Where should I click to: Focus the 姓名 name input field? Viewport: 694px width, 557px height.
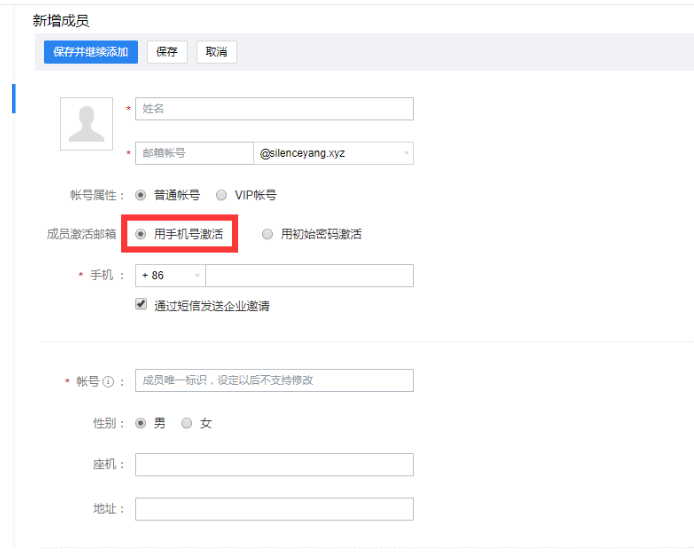pyautogui.click(x=274, y=109)
